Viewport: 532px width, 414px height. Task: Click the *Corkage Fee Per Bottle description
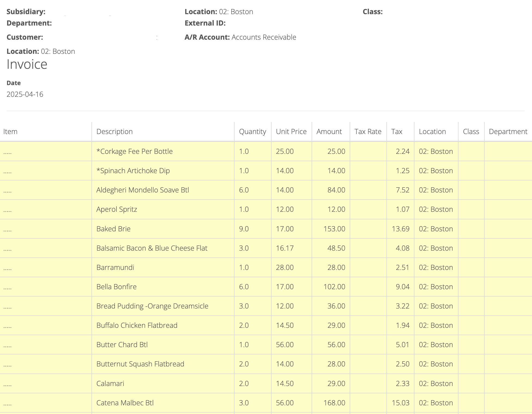tap(134, 151)
